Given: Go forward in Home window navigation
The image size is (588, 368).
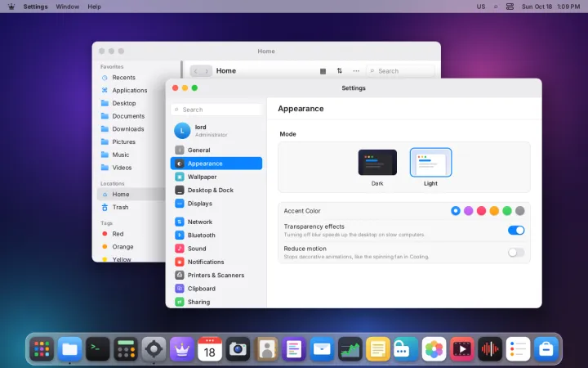Looking at the screenshot, I should [x=207, y=71].
